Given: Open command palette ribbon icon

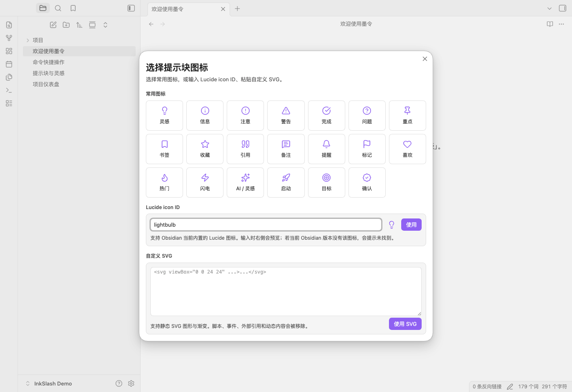Looking at the screenshot, I should click(x=9, y=90).
